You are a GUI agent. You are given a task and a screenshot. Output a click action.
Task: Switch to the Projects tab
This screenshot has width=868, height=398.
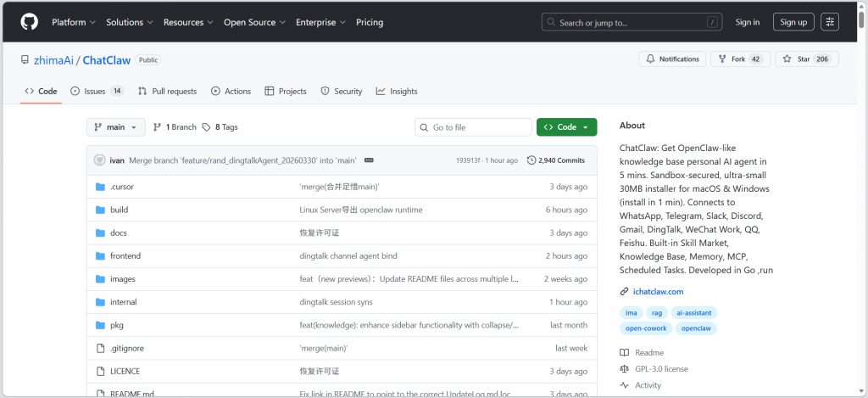click(286, 91)
